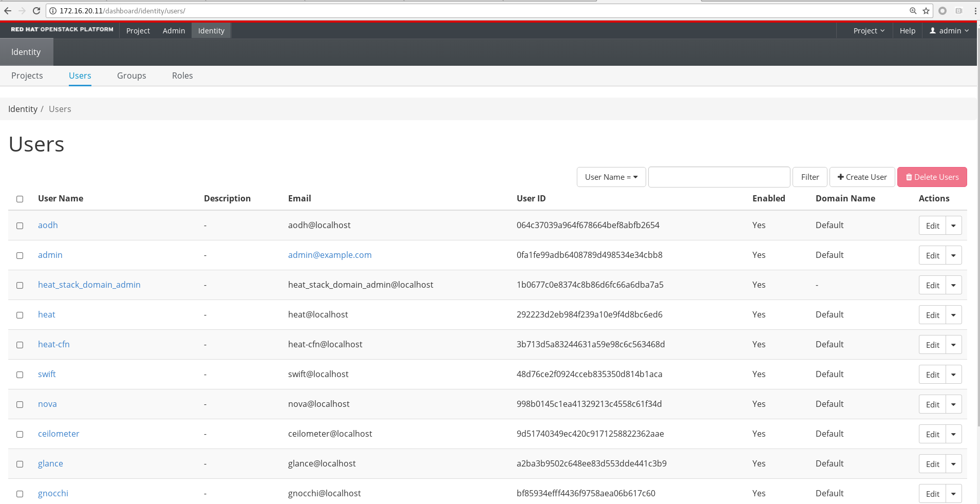This screenshot has width=980, height=504.
Task: Click the Identity panel header tab
Action: tap(26, 52)
